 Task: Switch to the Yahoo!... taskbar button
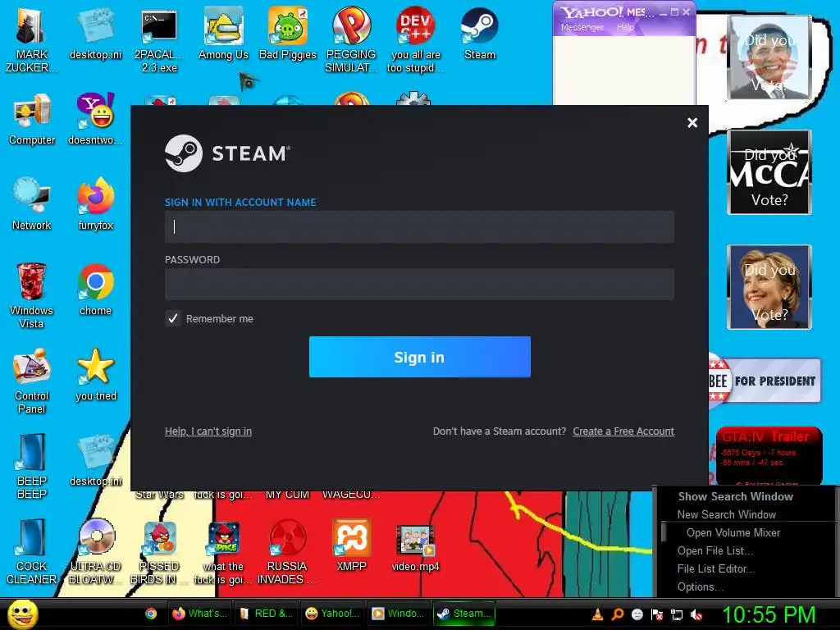click(x=333, y=614)
